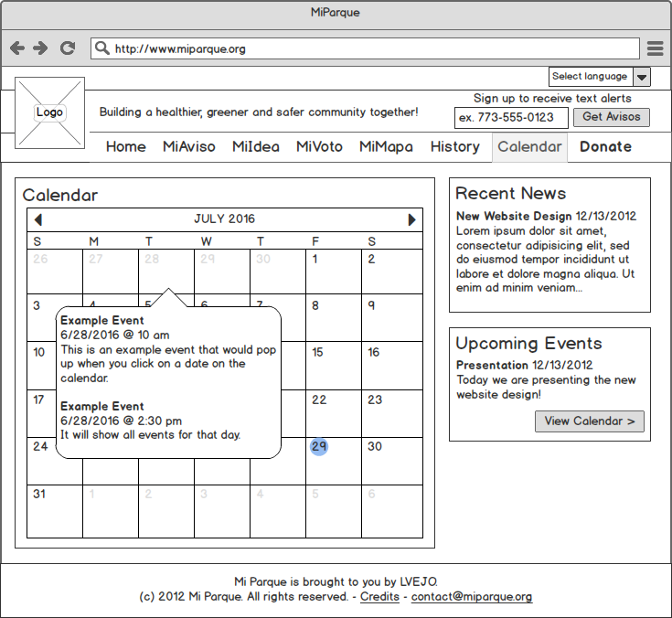Select July 22 on the calendar
The width and height of the screenshot is (672, 618).
(x=334, y=413)
